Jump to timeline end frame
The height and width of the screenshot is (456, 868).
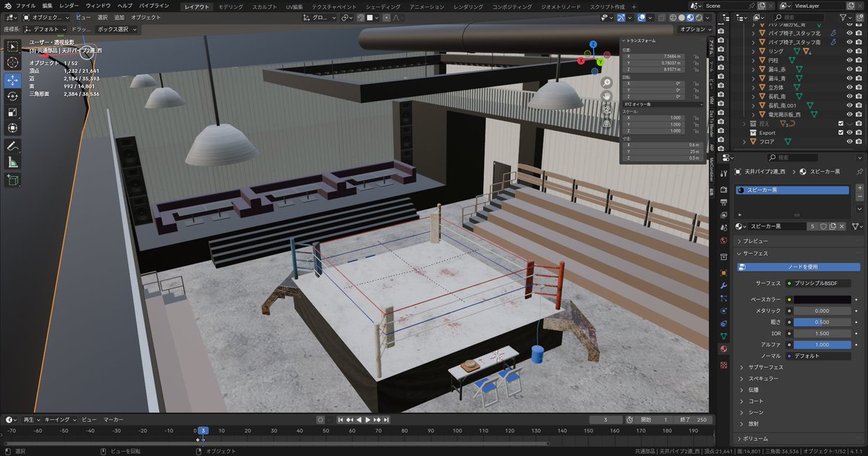tap(387, 420)
